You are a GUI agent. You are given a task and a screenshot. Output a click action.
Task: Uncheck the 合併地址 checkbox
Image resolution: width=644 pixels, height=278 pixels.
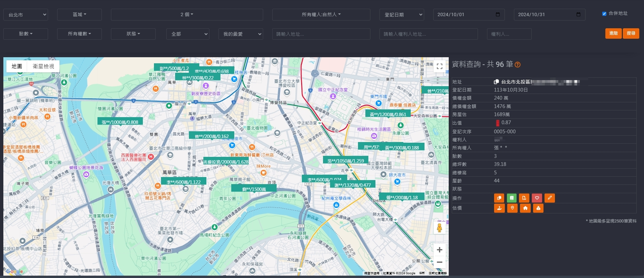coord(604,14)
